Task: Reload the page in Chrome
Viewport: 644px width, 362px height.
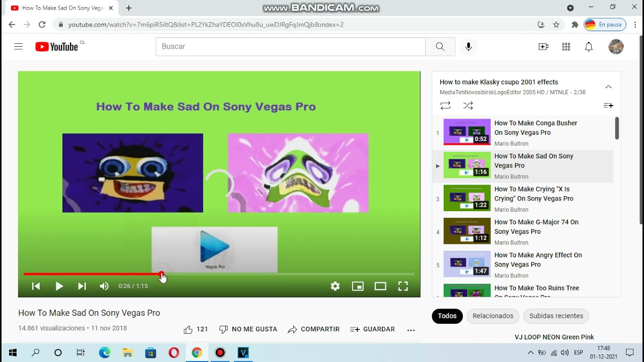Action: tap(42, 25)
